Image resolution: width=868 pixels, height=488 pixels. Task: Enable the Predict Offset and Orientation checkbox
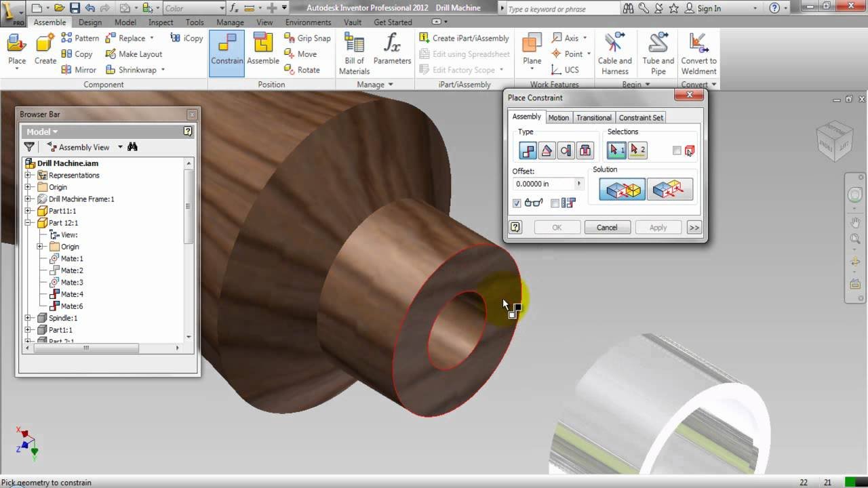click(x=555, y=203)
